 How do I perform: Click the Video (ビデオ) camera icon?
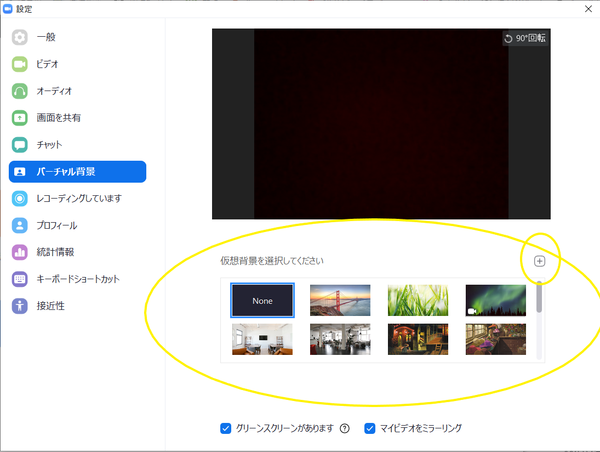pyautogui.click(x=20, y=64)
